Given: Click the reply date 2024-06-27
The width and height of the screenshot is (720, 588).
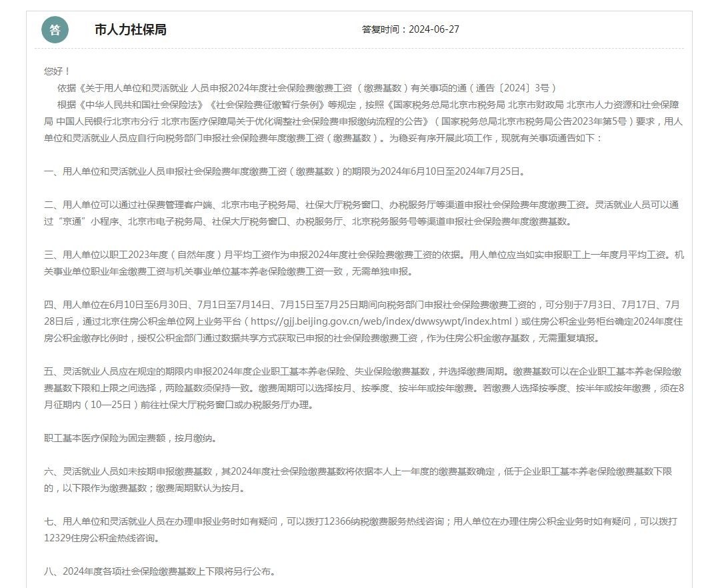Looking at the screenshot, I should click(434, 29).
